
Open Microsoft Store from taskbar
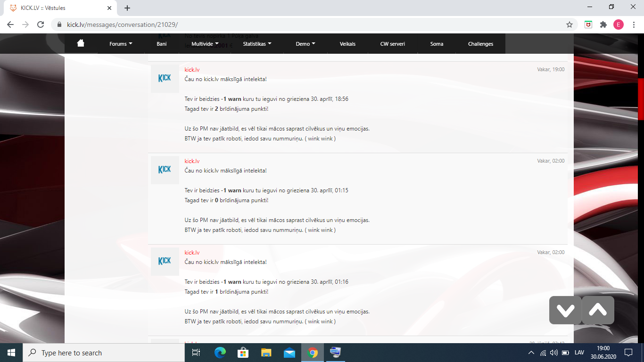coord(243,353)
